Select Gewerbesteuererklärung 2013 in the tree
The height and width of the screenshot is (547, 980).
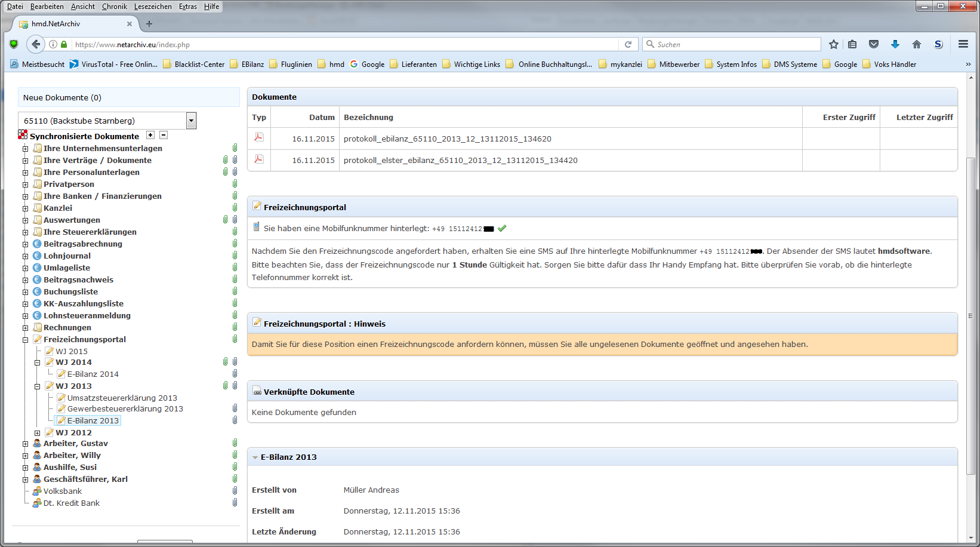tap(125, 409)
